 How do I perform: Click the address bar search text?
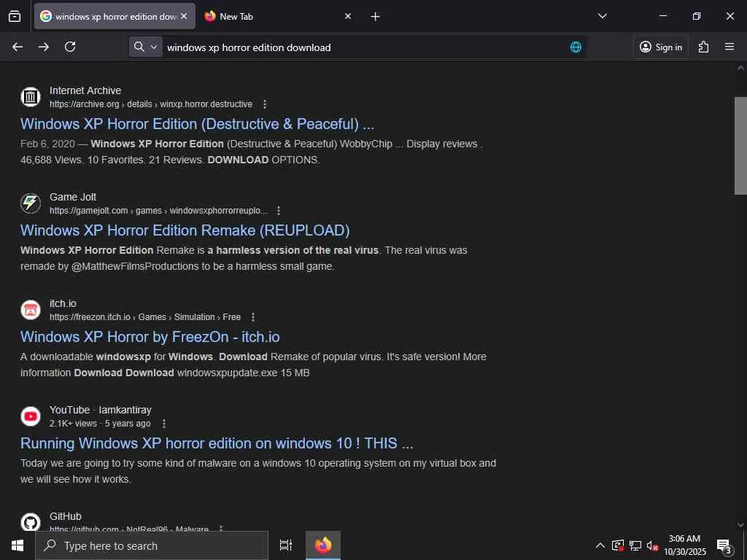click(249, 47)
